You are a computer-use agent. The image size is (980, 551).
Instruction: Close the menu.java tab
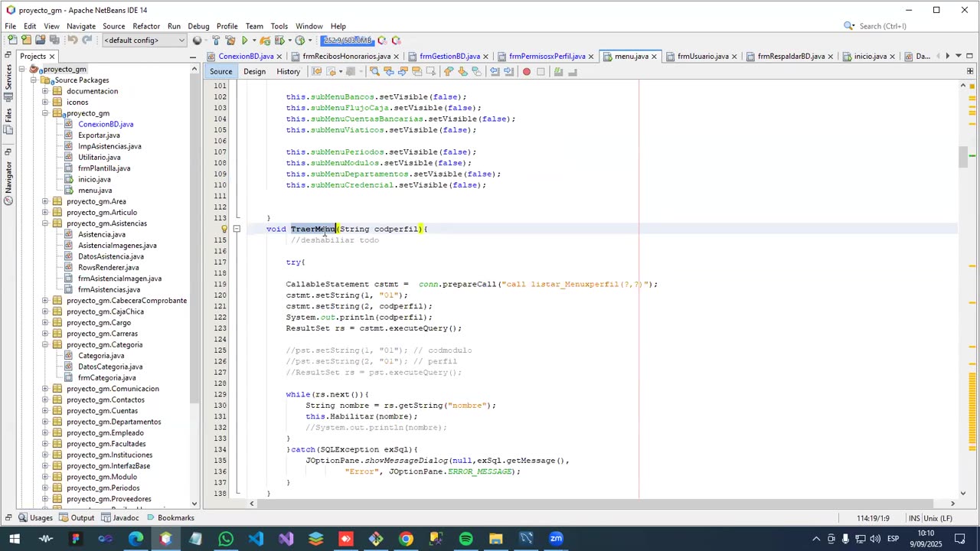[x=656, y=57]
